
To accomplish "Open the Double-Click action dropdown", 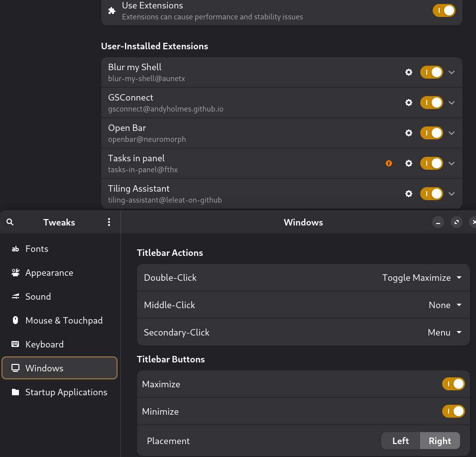I will (422, 278).
